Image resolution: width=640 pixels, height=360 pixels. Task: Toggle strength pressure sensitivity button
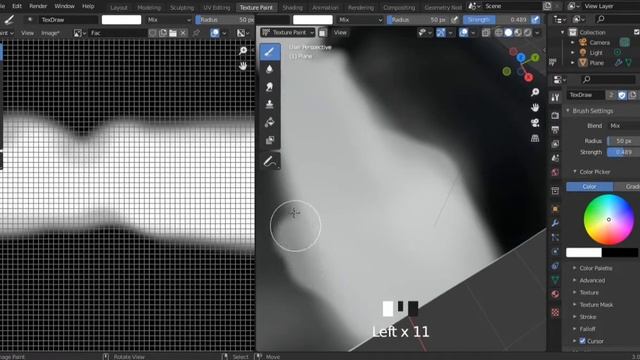(x=535, y=19)
